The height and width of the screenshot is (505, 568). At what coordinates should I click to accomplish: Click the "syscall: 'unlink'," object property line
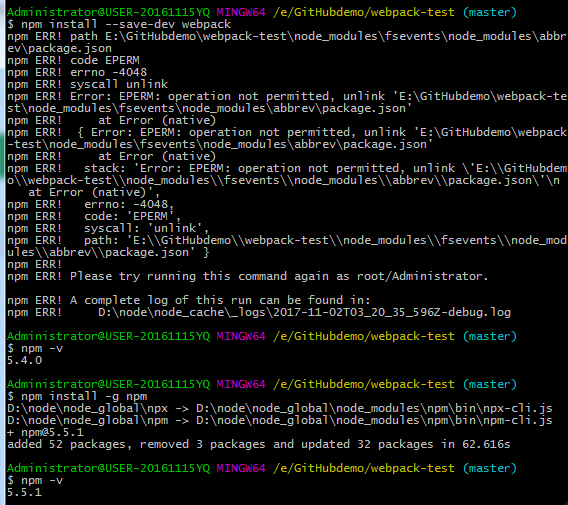(108, 228)
